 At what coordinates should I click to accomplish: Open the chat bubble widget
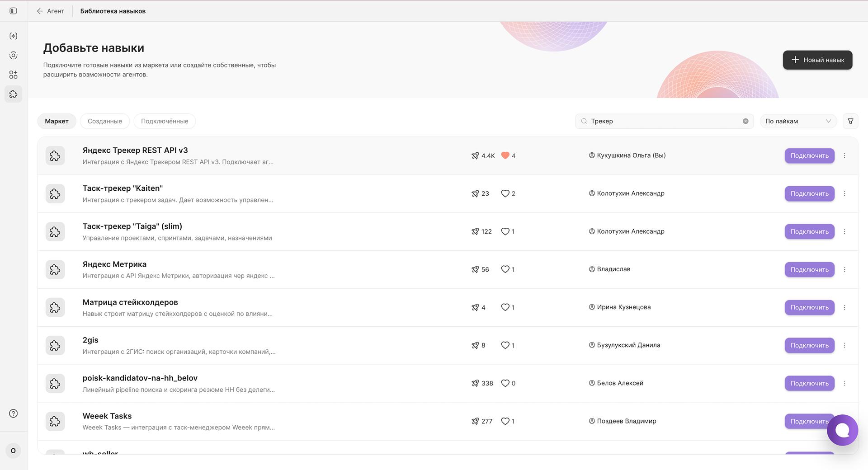click(x=842, y=430)
